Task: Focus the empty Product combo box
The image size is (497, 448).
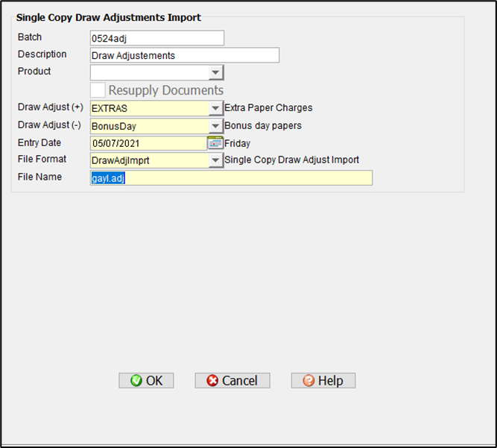Action: (149, 72)
